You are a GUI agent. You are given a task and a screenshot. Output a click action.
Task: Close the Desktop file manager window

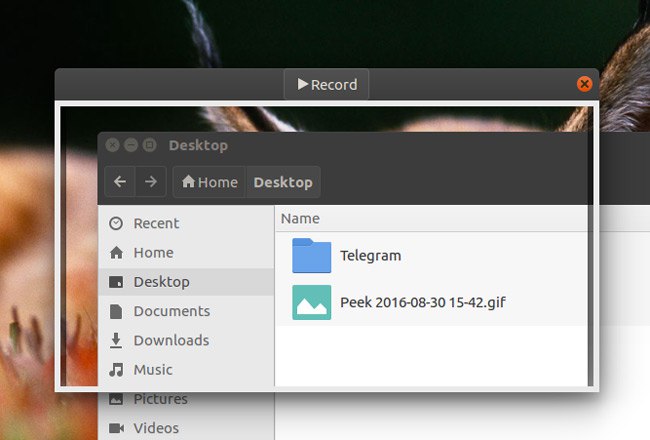[x=112, y=145]
